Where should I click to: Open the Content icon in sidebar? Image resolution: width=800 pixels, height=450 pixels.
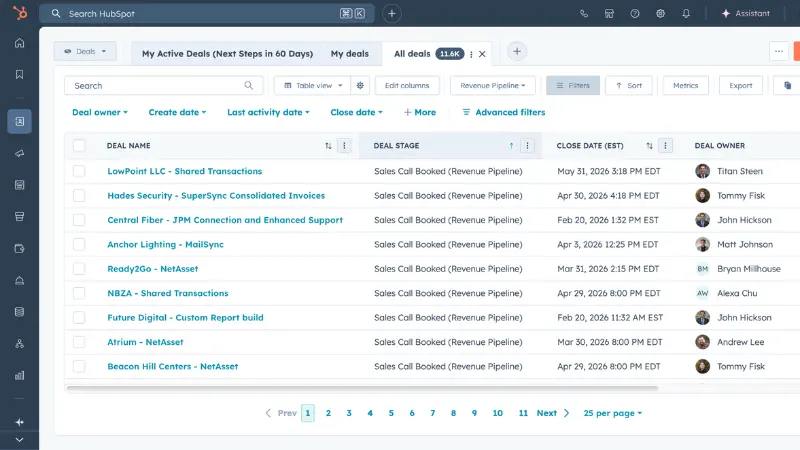pos(19,185)
